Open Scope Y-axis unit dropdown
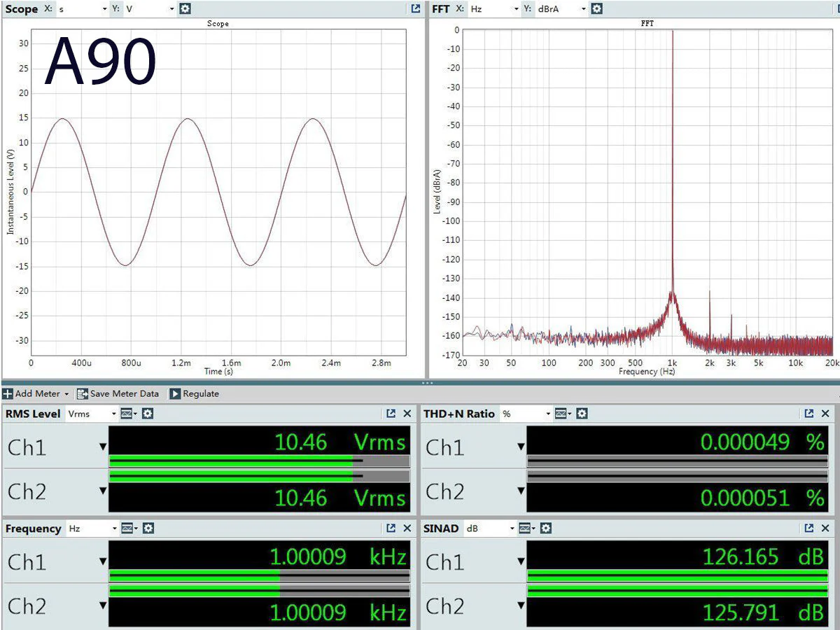 click(149, 9)
